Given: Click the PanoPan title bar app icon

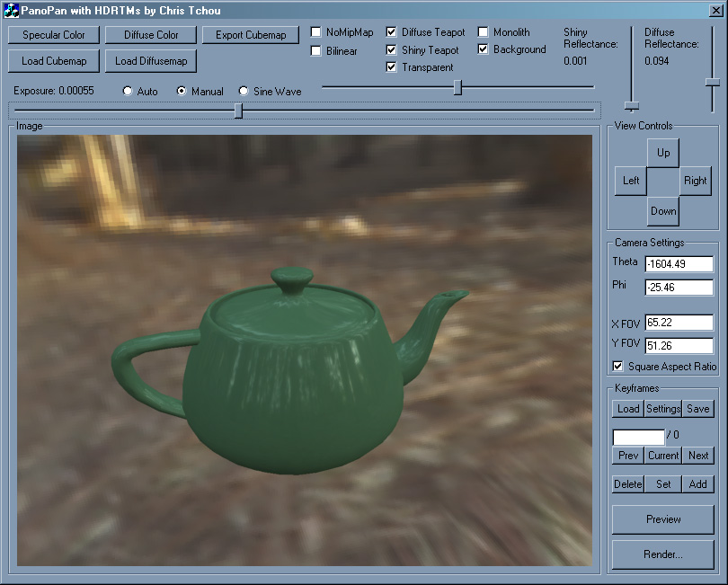Looking at the screenshot, I should [x=12, y=11].
